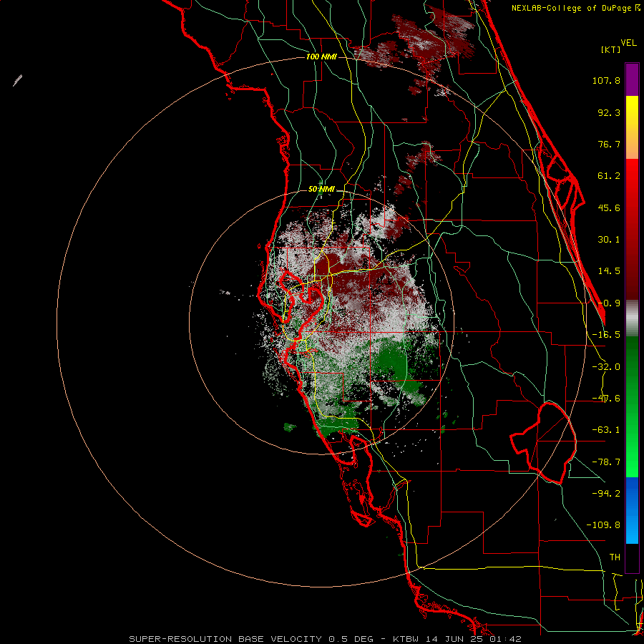This screenshot has height=644, width=644.
Task: Select the -109.8 scale value
Action: (x=603, y=525)
